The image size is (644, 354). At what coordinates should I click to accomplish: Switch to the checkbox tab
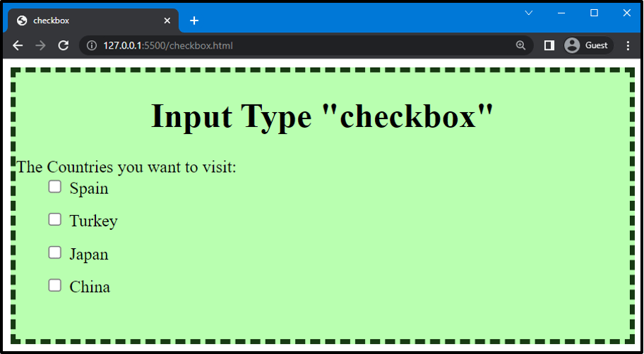pyautogui.click(x=93, y=20)
